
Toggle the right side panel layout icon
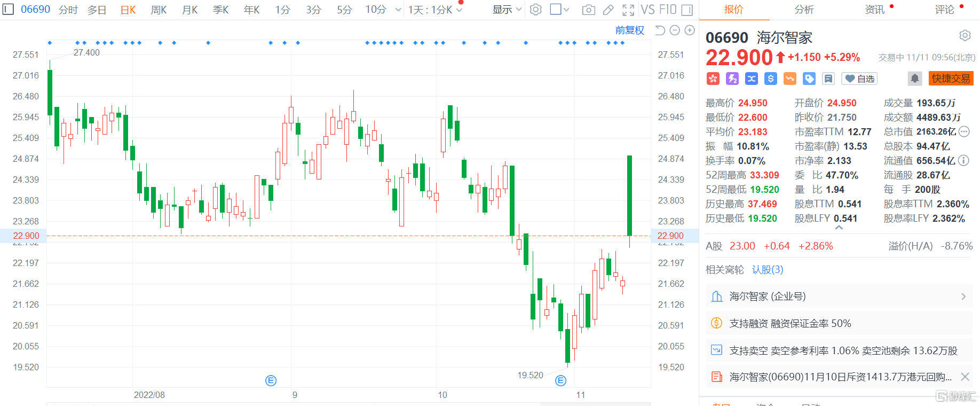[x=687, y=10]
